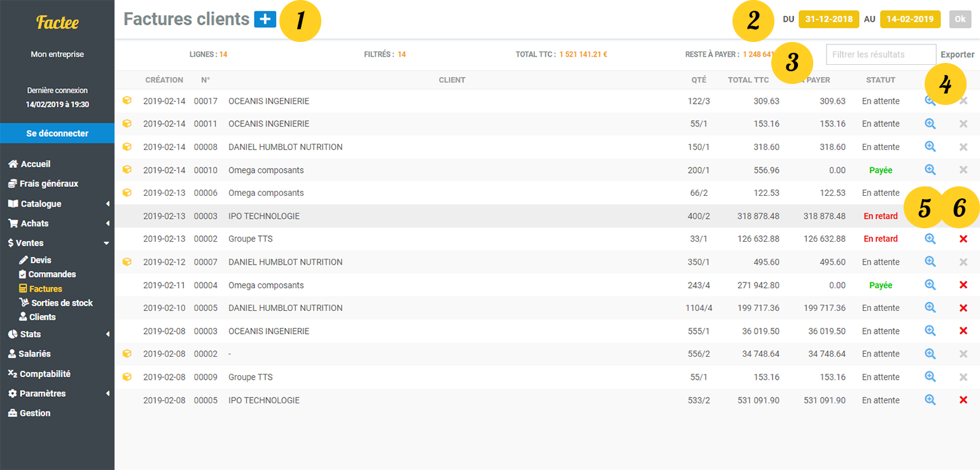Screen dimensions: 980x470
Task: Open the Gestion section
Action: coord(34,413)
